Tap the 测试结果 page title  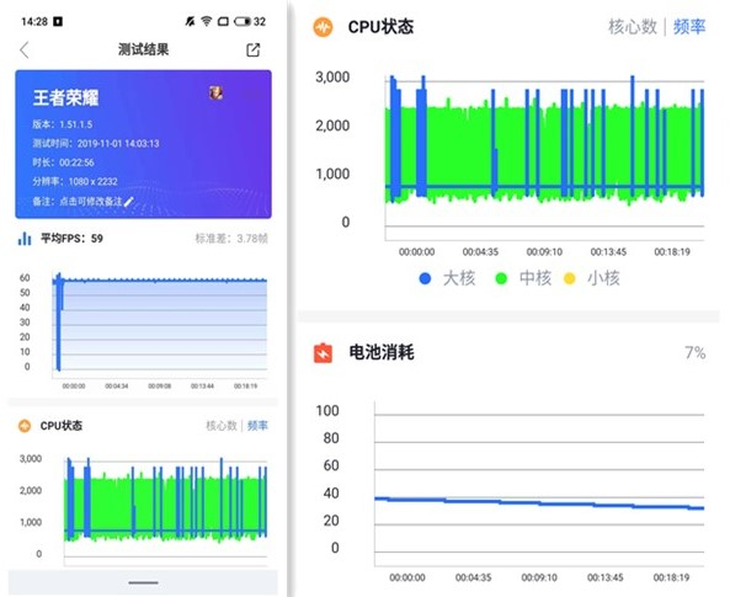[143, 49]
